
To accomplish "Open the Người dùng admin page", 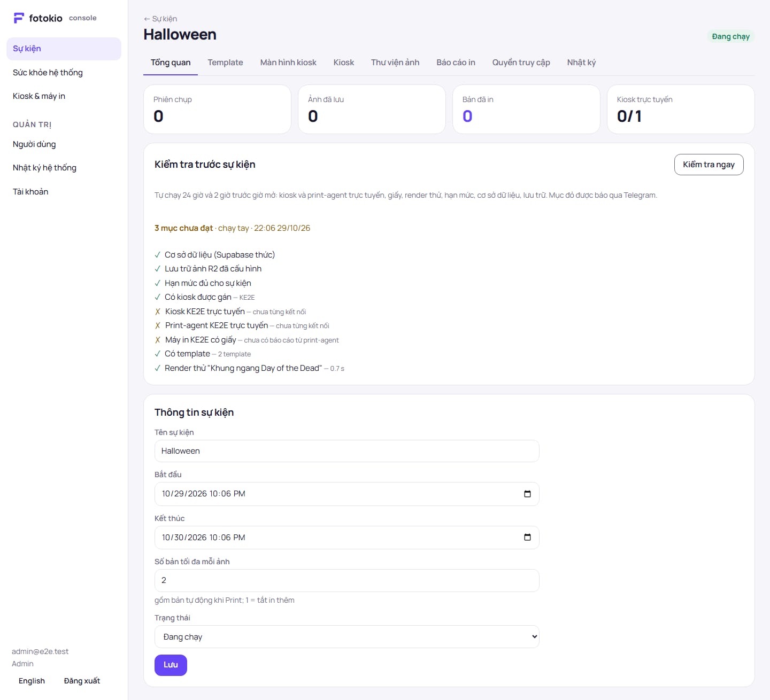I will click(x=64, y=144).
